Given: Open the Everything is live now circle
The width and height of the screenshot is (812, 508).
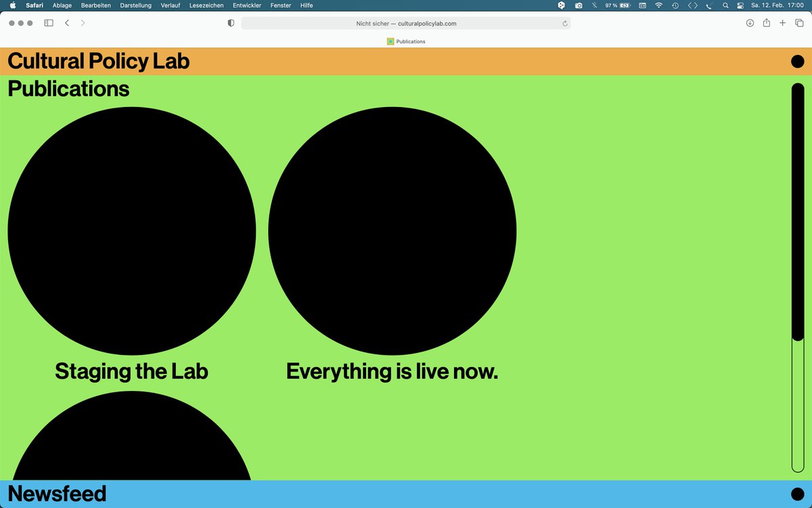Looking at the screenshot, I should 392,231.
